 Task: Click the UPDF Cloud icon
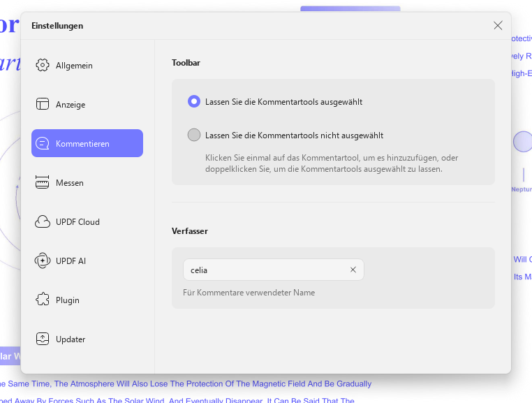[43, 221]
